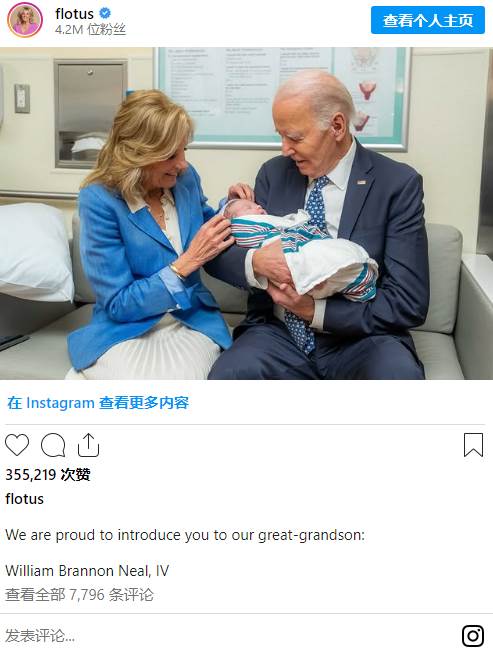Like the post with the heart icon
Viewport: 493px width, 655px height.
pyautogui.click(x=17, y=444)
